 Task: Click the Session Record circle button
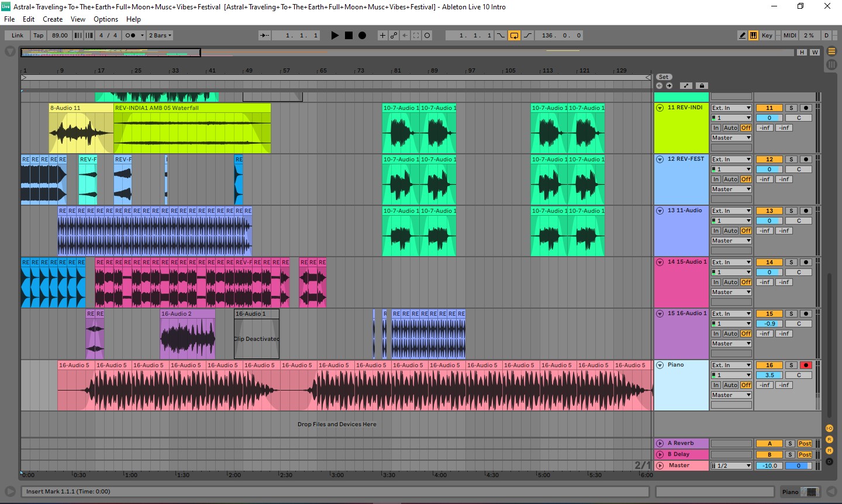click(x=427, y=36)
